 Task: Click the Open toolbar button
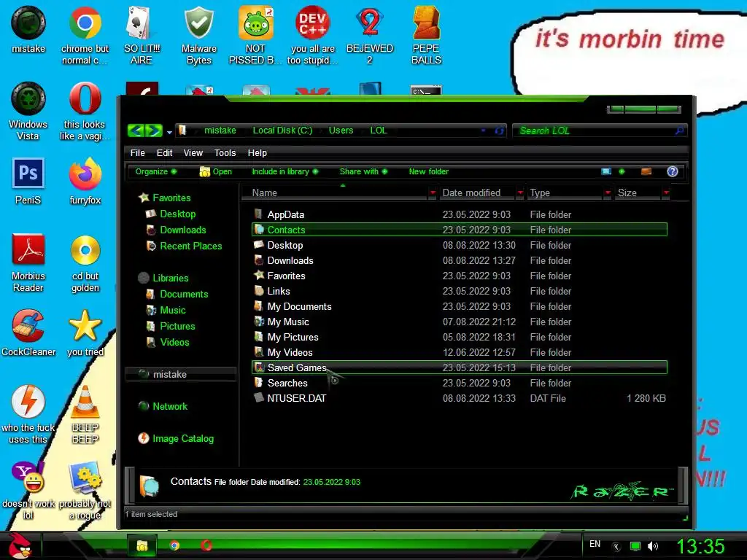[216, 171]
